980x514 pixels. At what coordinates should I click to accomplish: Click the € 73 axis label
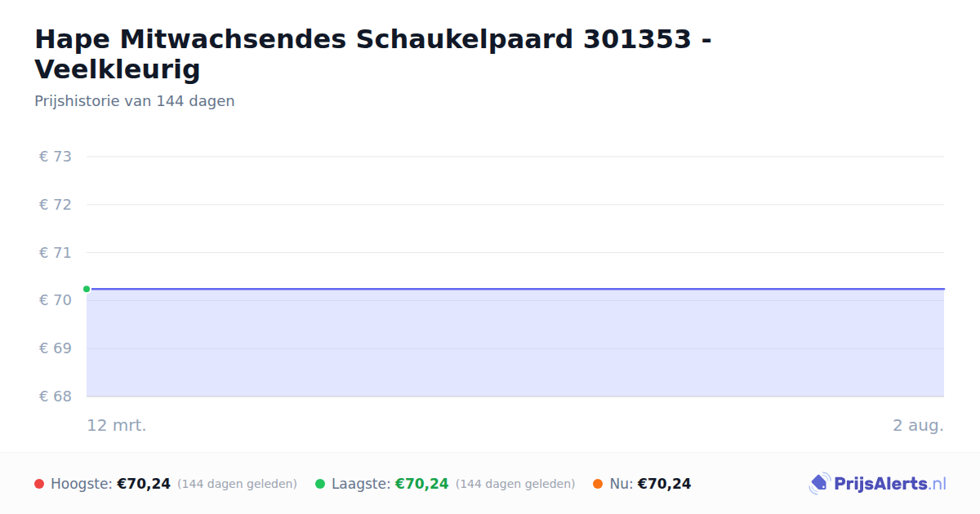[x=56, y=157]
